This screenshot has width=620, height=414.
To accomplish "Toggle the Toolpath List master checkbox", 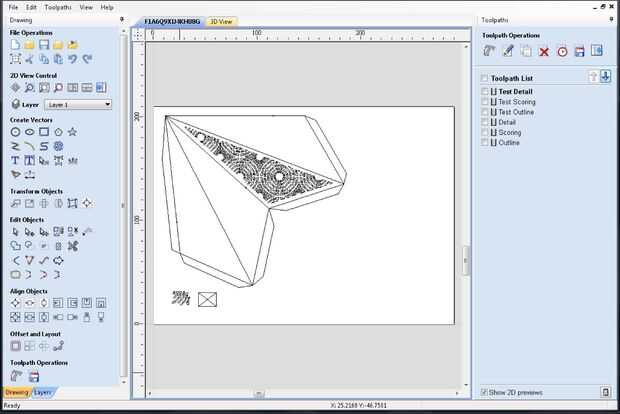I will point(484,78).
